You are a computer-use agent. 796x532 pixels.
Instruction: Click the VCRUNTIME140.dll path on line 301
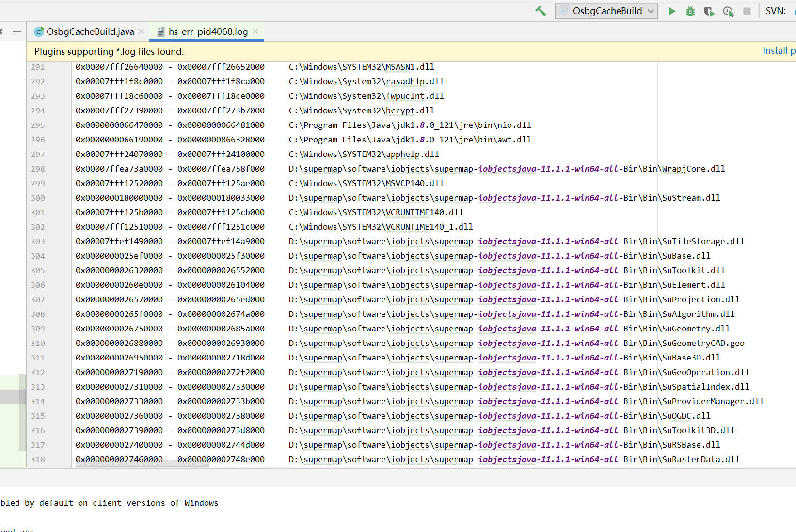coord(376,212)
